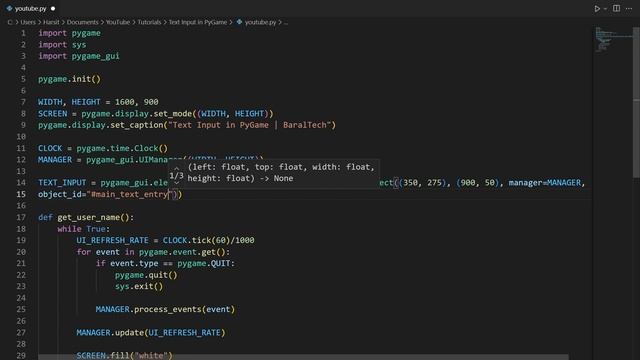
Task: Click 'SCREEN = pygame.display.set_mode' line
Action: 156,113
